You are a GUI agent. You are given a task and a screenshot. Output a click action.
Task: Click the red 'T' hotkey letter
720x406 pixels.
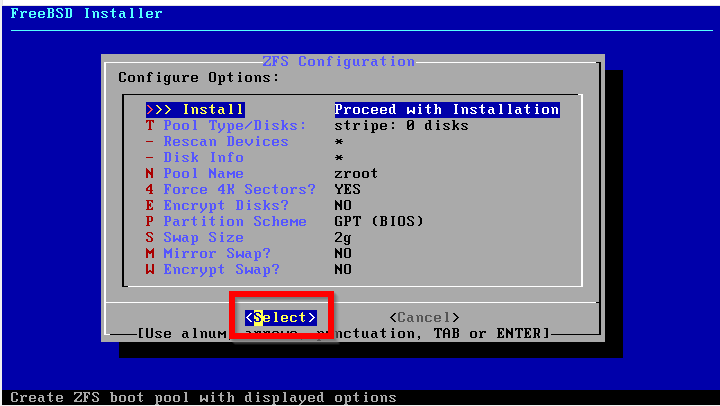coord(150,126)
